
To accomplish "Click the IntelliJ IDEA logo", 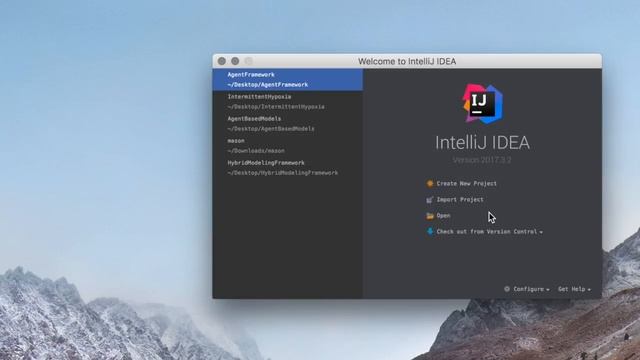I will pos(482,104).
